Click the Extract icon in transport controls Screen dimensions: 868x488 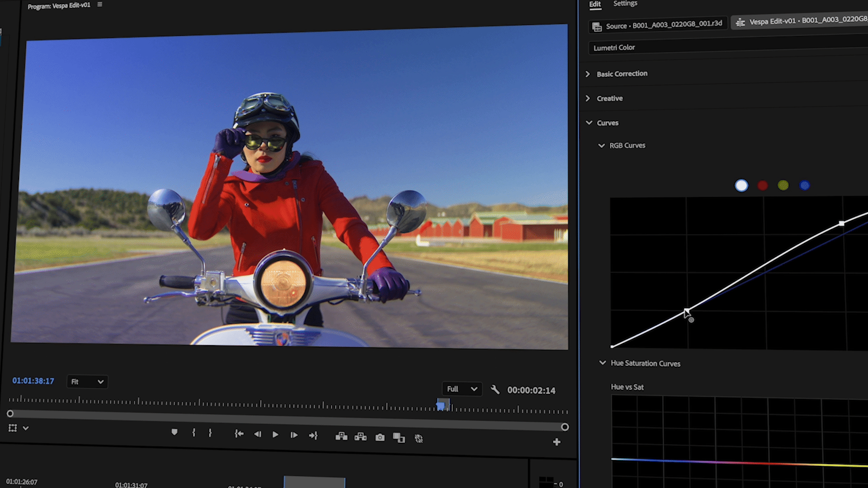tap(361, 436)
